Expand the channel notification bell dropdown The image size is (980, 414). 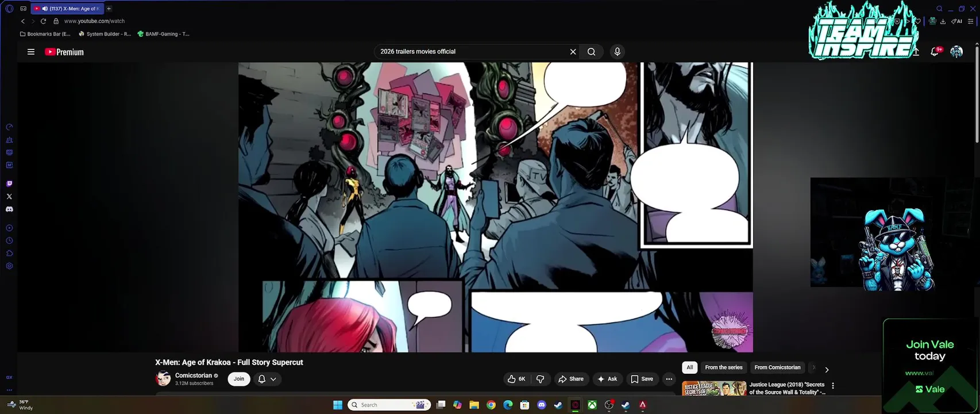pyautogui.click(x=267, y=379)
